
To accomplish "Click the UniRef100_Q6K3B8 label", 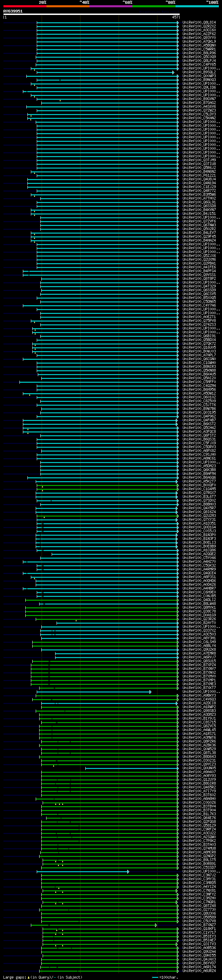I will 199,469.
